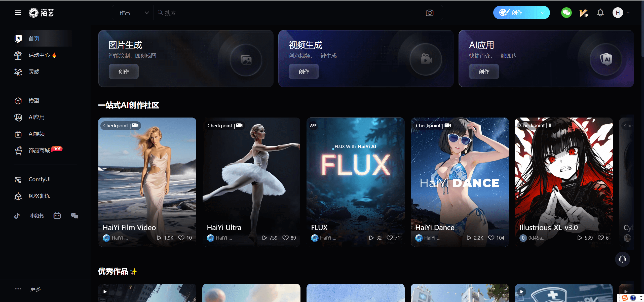The width and height of the screenshot is (644, 302).
Task: Open 风格训练 in sidebar
Action: point(43,196)
